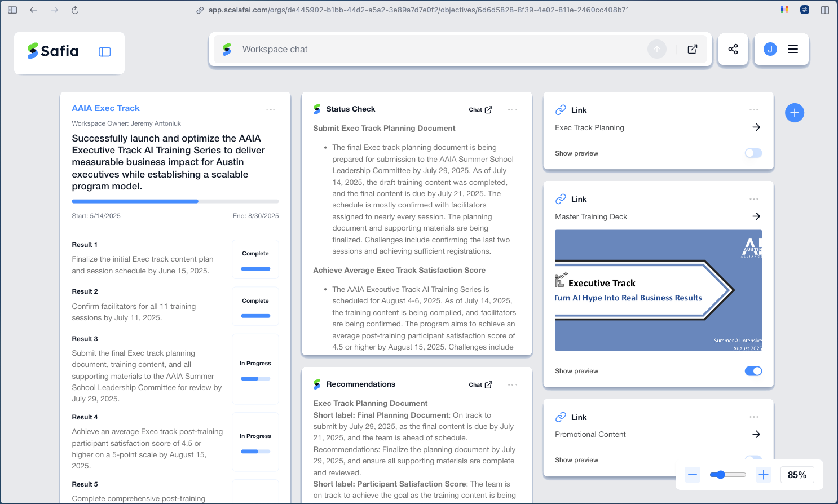This screenshot has width=838, height=504.
Task: Click the zoom out minus button
Action: click(693, 475)
